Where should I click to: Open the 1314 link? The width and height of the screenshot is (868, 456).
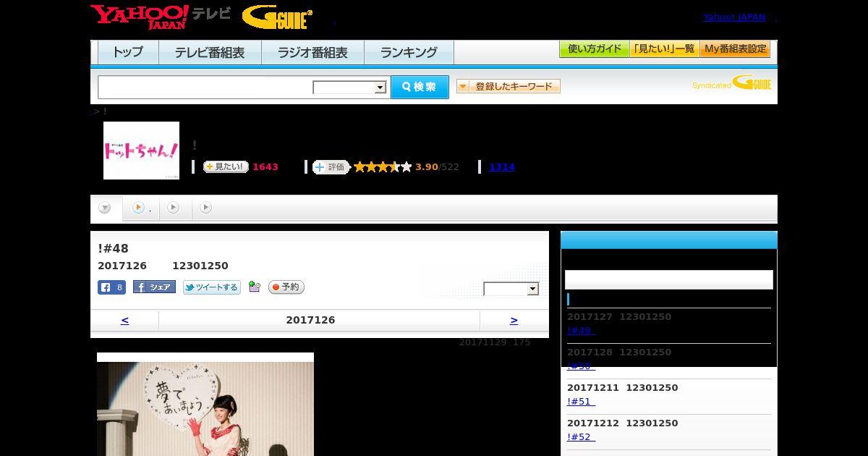point(502,167)
